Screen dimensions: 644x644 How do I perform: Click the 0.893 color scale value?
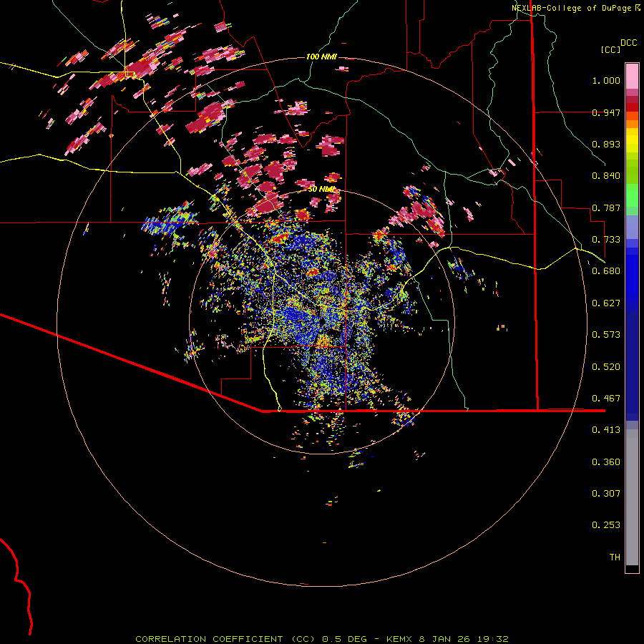606,144
